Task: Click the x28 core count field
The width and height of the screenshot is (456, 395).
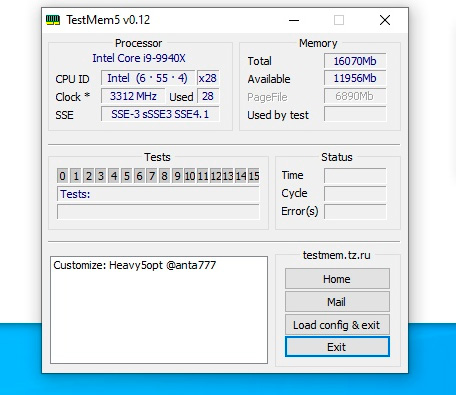Action: (x=208, y=78)
